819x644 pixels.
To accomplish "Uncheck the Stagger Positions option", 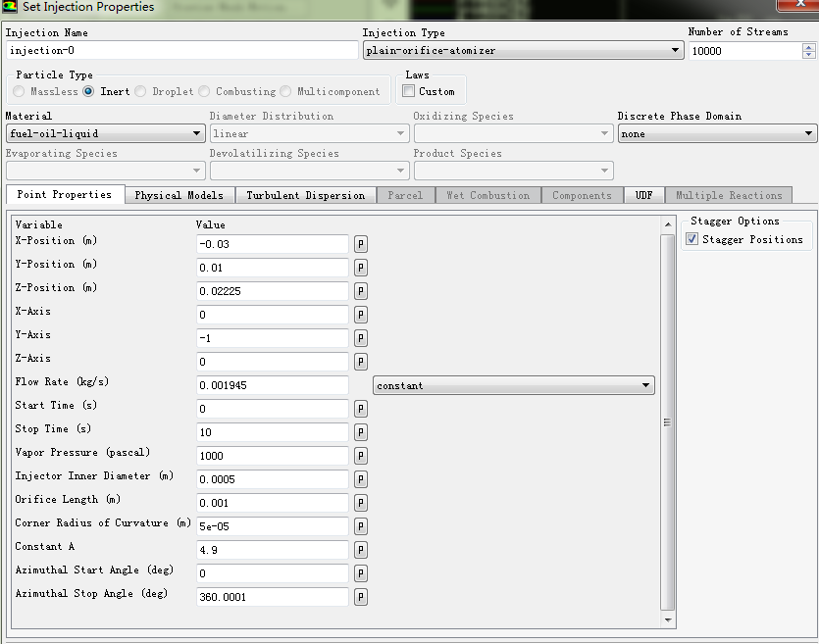I will (692, 239).
